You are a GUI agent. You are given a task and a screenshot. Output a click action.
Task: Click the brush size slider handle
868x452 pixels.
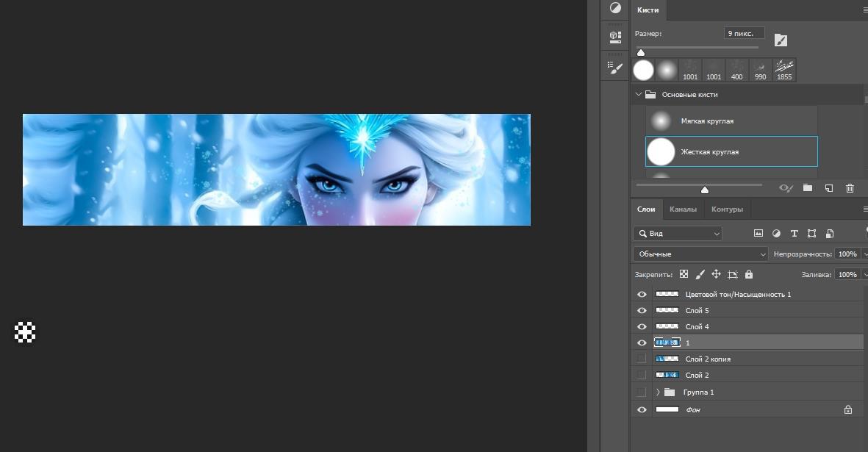pyautogui.click(x=641, y=52)
